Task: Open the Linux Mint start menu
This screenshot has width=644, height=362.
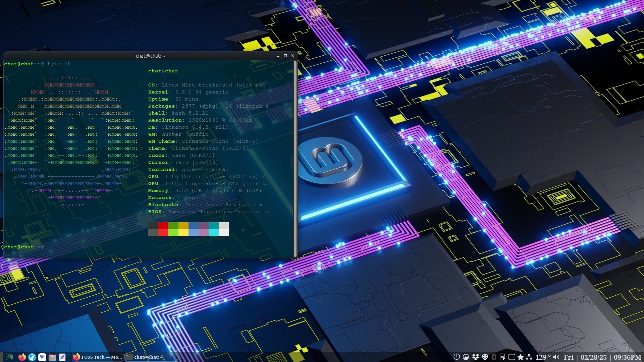Action: click(9, 357)
